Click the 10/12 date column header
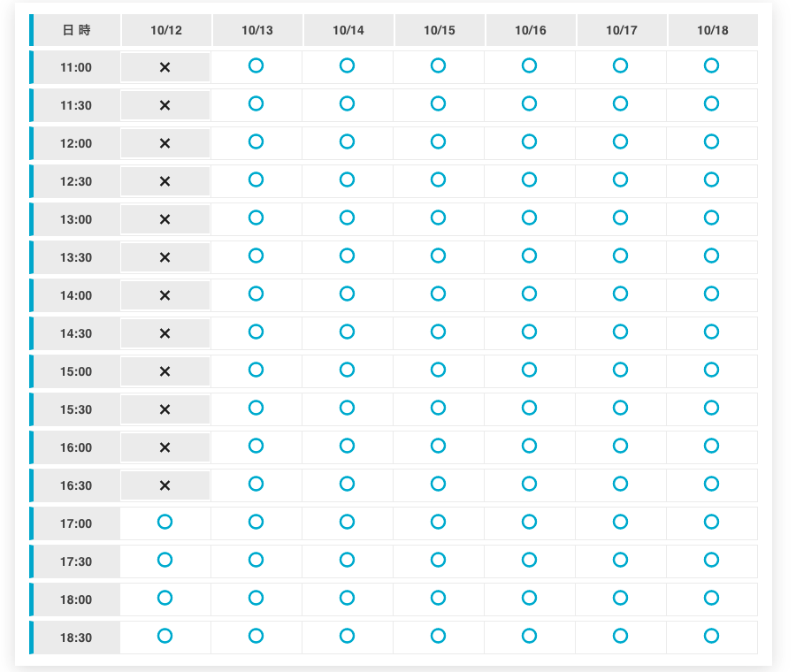This screenshot has width=796, height=672. coord(166,30)
